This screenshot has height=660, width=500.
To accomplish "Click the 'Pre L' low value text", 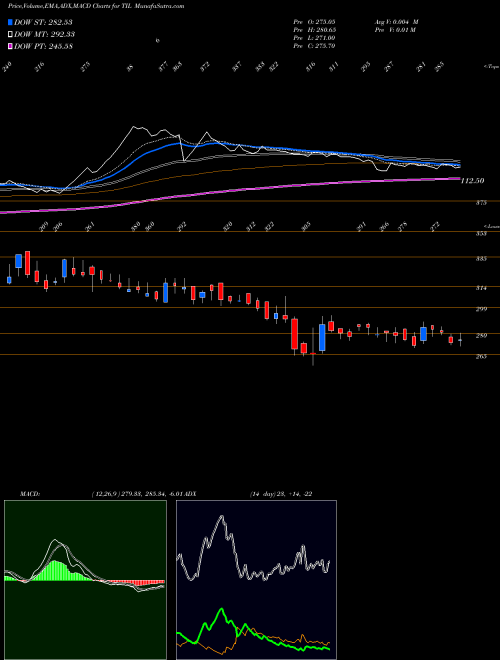I will [x=314, y=38].
